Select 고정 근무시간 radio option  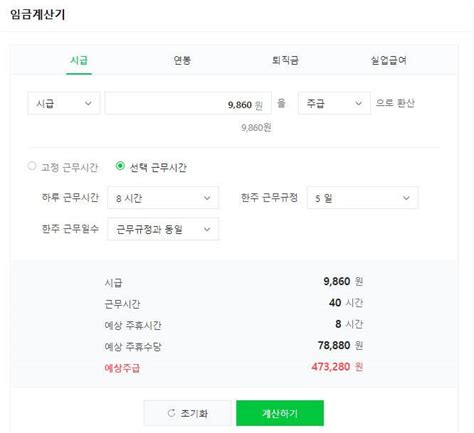[32, 166]
